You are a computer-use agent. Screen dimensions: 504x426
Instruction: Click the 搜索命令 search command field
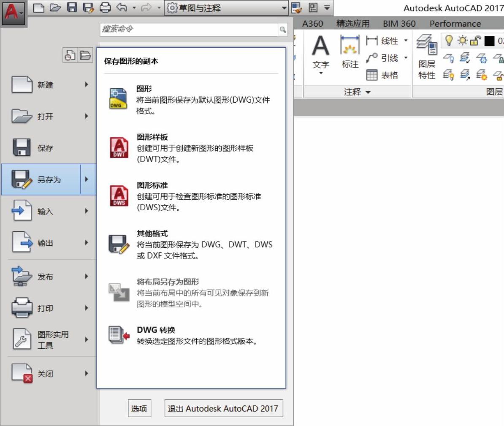coord(189,30)
